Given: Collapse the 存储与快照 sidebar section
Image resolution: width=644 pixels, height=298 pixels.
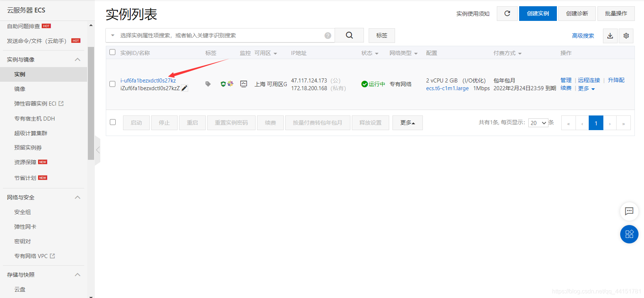Looking at the screenshot, I should pyautogui.click(x=78, y=275).
